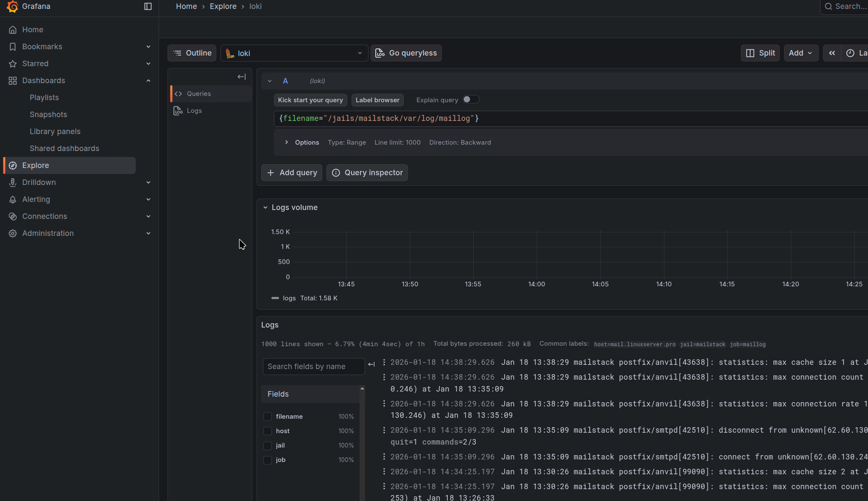Open the menu for the first log line
The width and height of the screenshot is (868, 501).
[384, 362]
